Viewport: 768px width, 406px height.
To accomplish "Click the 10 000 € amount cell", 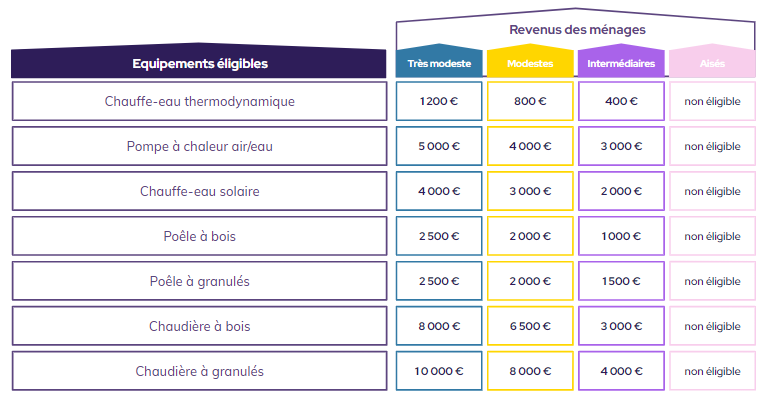I will pyautogui.click(x=439, y=371).
